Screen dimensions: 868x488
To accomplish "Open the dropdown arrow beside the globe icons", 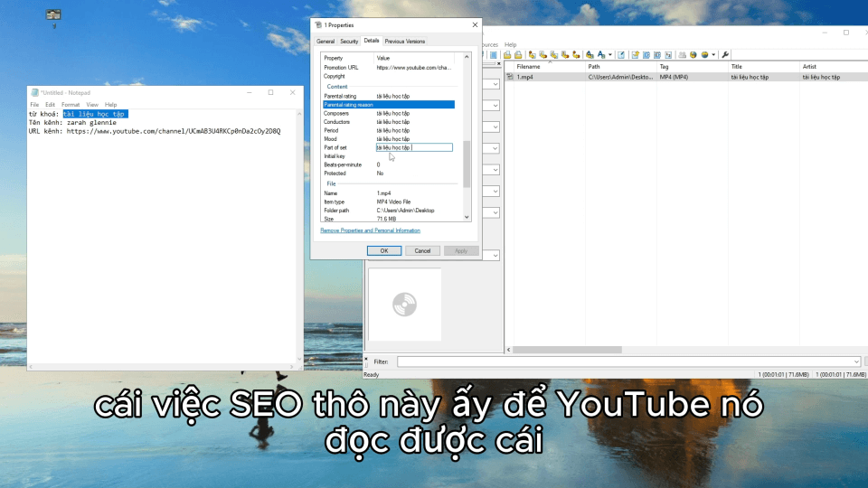I will (714, 55).
